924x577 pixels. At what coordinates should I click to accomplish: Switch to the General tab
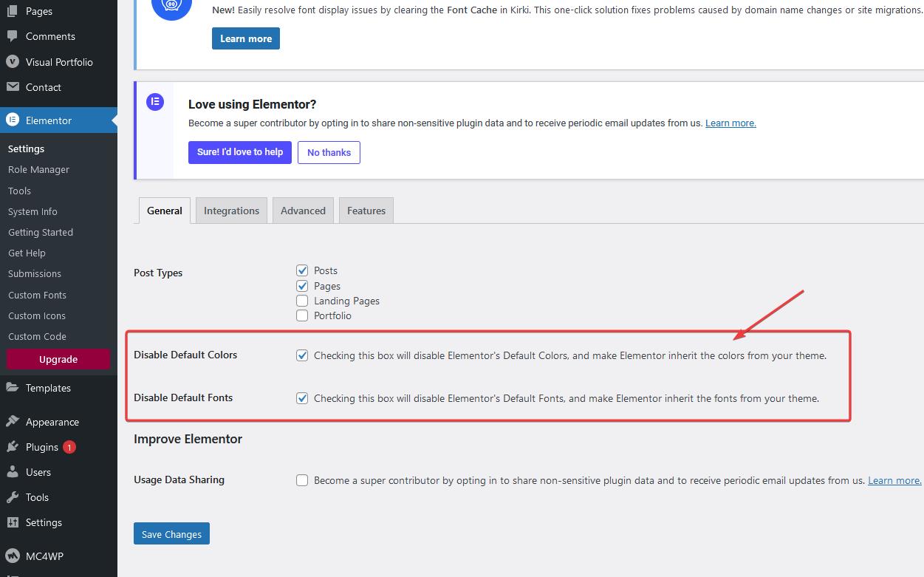pos(165,211)
